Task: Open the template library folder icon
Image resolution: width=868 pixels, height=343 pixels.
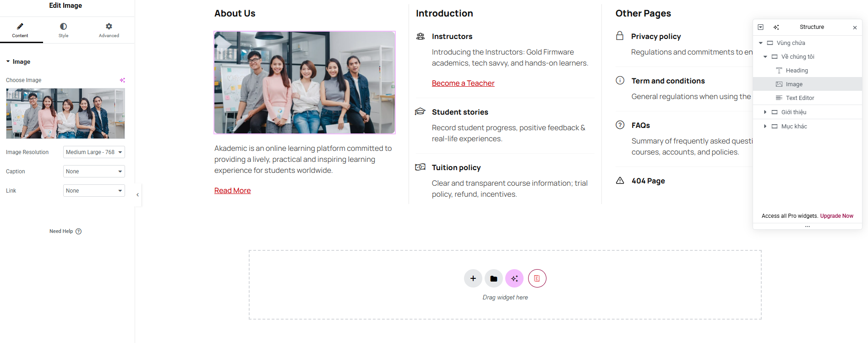Action: (493, 278)
